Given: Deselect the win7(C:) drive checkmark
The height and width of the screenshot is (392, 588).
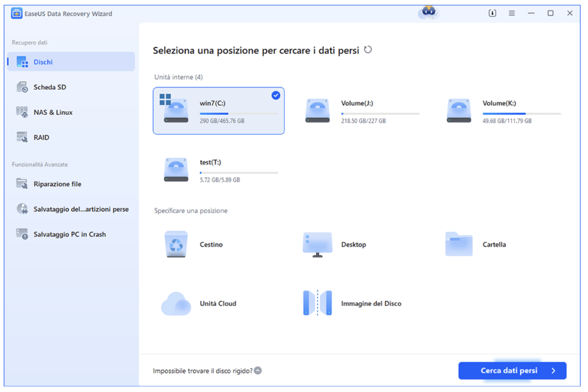Looking at the screenshot, I should tap(276, 96).
